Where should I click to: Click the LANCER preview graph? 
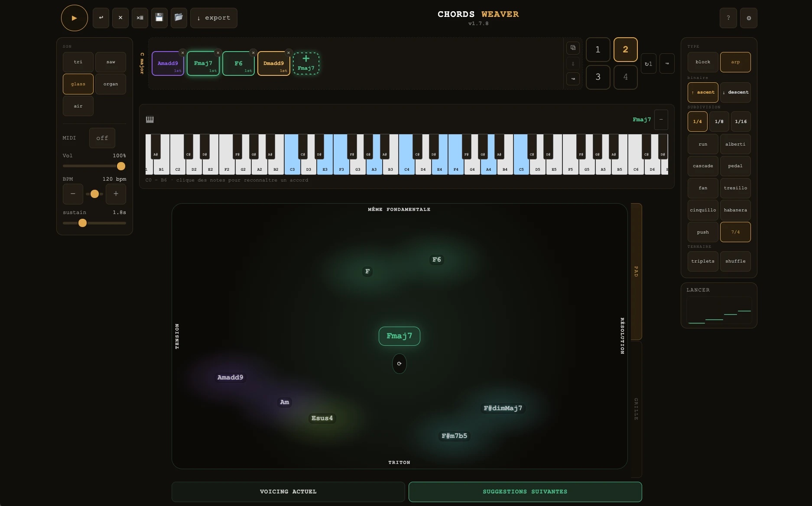coord(719,311)
